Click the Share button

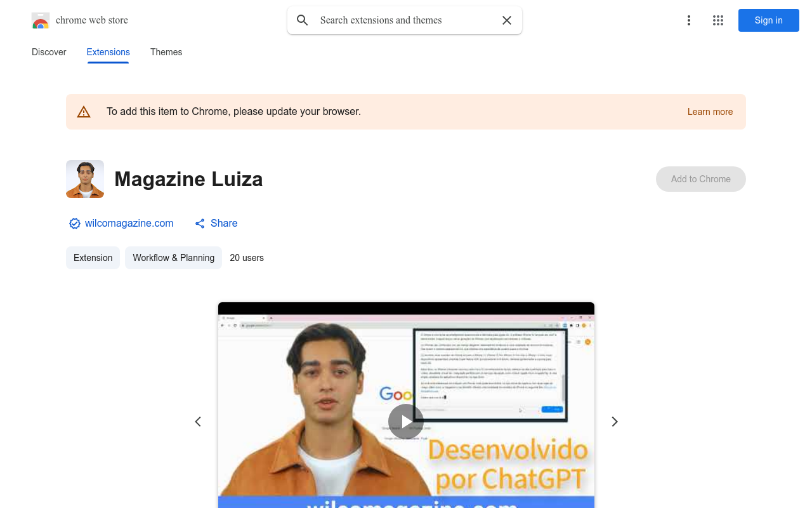coord(216,224)
